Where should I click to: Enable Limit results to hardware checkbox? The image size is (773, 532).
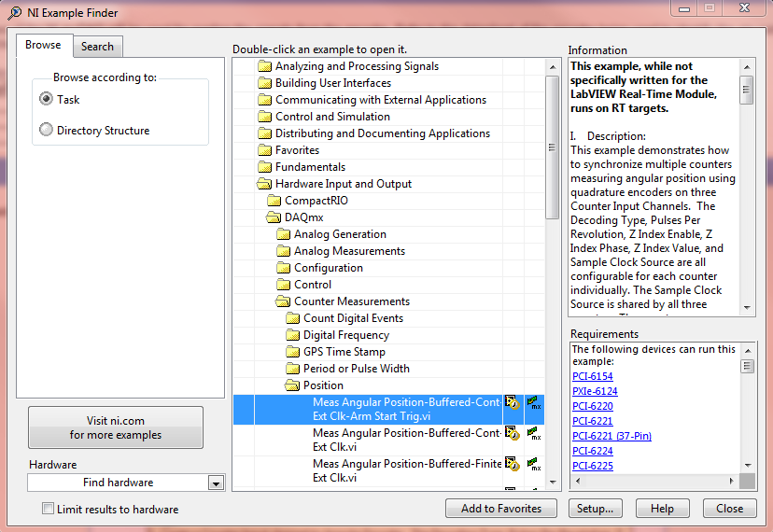point(48,509)
